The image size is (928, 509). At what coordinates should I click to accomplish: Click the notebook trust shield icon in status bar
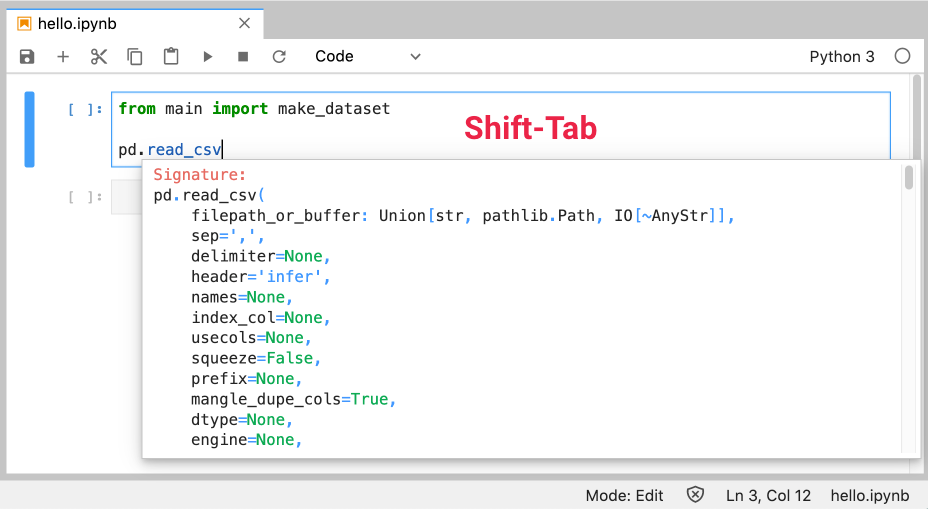[x=696, y=495]
